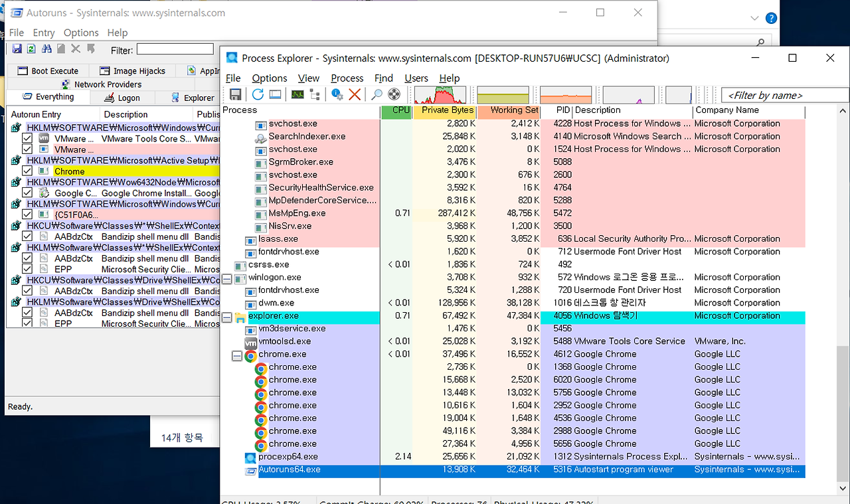Click Save icon in Process Explorer toolbar
The height and width of the screenshot is (504, 850).
(x=235, y=95)
